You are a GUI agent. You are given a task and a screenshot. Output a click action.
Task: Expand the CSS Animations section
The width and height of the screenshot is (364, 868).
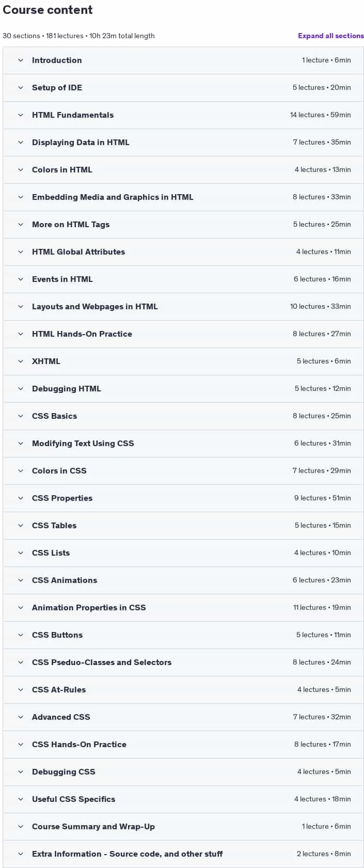pyautogui.click(x=183, y=580)
